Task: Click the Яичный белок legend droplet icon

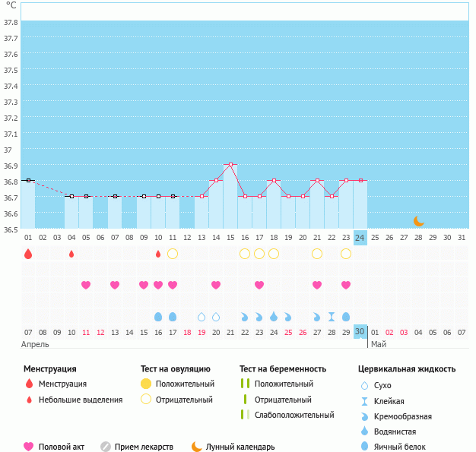Action: click(x=365, y=447)
